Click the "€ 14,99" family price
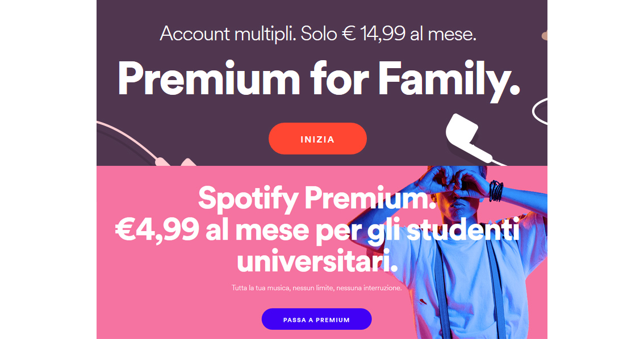The height and width of the screenshot is (339, 644). 374,34
